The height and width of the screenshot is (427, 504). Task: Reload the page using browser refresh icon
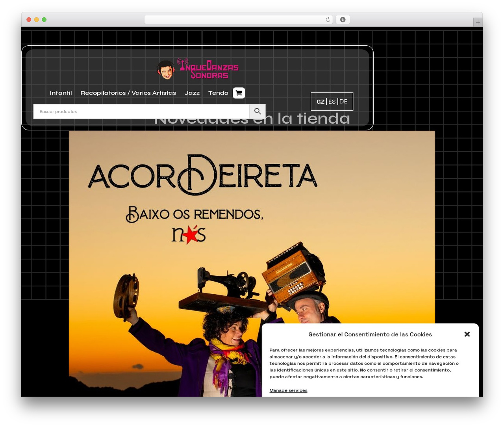tap(328, 20)
